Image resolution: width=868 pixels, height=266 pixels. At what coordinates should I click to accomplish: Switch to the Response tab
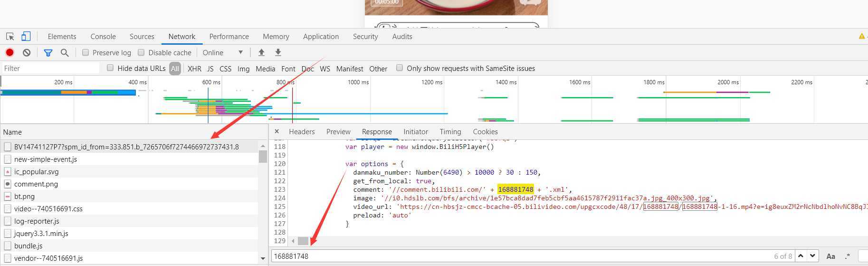(377, 132)
